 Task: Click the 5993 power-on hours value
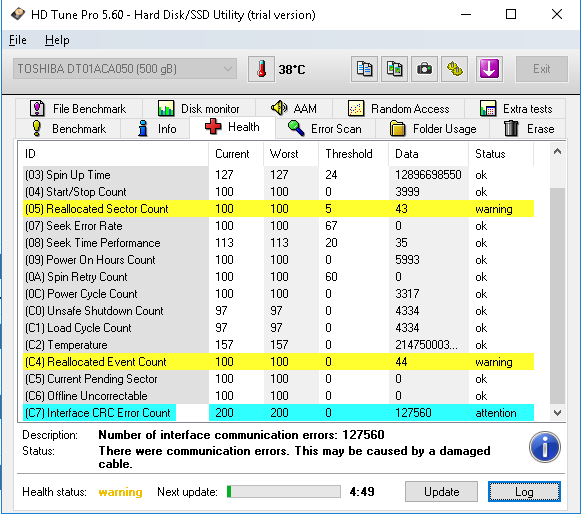[407, 260]
